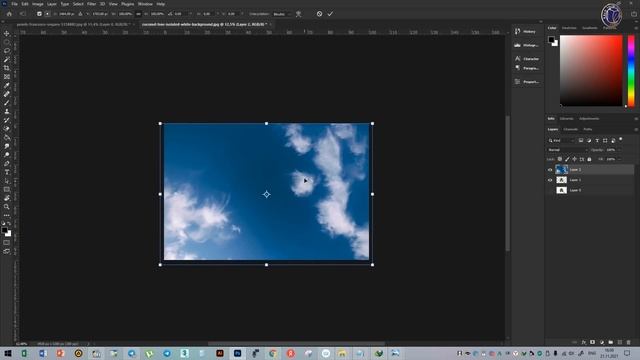Select the Healing Brush tool
640x360 pixels.
point(7,94)
